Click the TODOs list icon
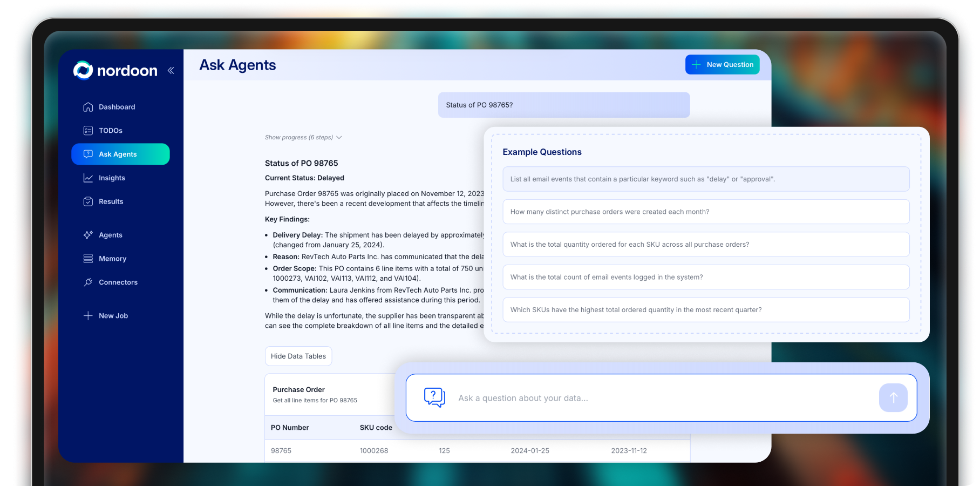The width and height of the screenshot is (980, 486). [x=88, y=131]
